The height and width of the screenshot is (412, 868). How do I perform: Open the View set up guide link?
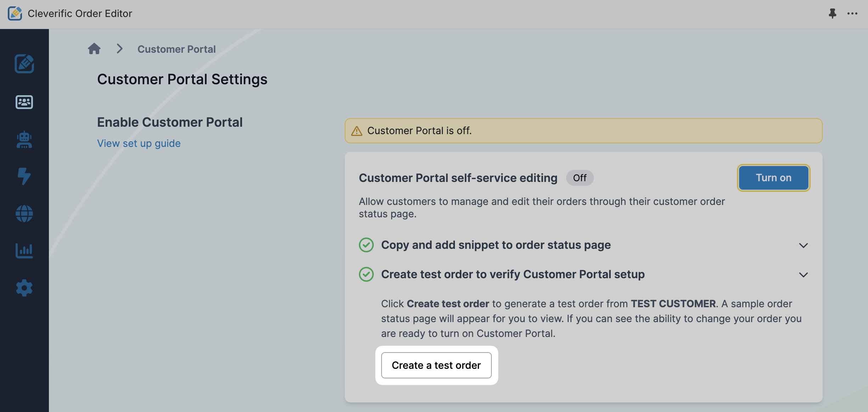pos(139,143)
